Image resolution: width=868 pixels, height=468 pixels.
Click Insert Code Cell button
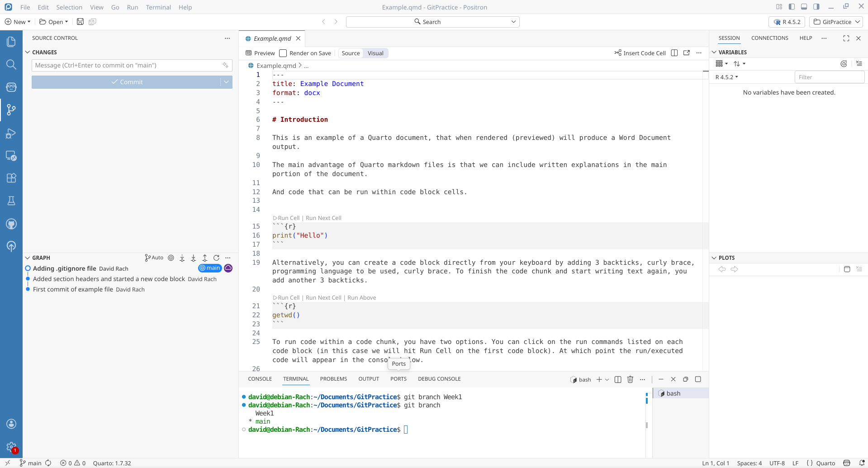(640, 53)
